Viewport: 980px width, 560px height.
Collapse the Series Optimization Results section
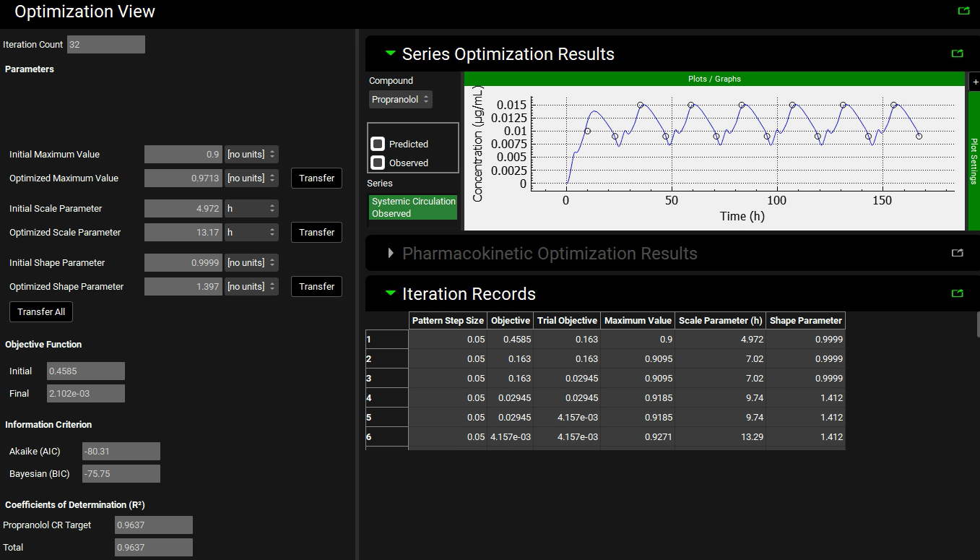(x=391, y=53)
